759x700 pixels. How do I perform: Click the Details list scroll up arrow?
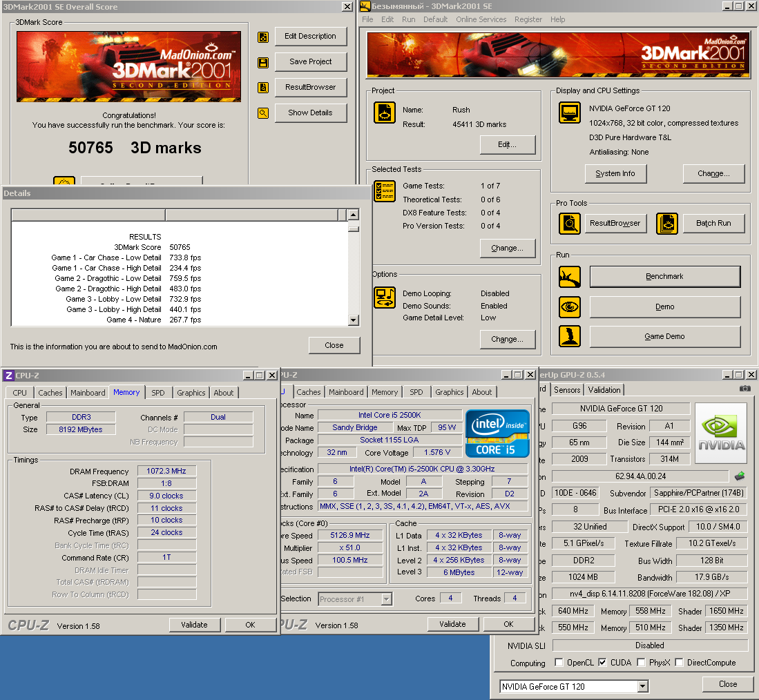[x=354, y=214]
